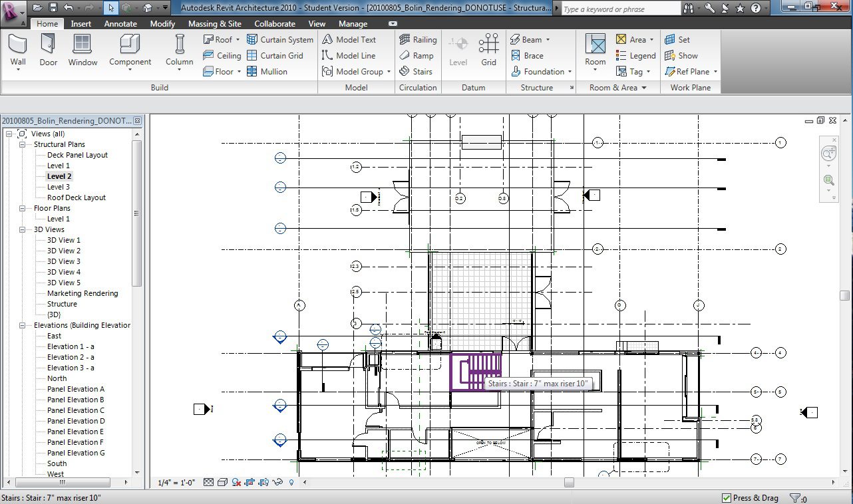This screenshot has height=504, width=853.
Task: Click the horizontal scrollbar thumb in drawing area
Action: coord(569,483)
